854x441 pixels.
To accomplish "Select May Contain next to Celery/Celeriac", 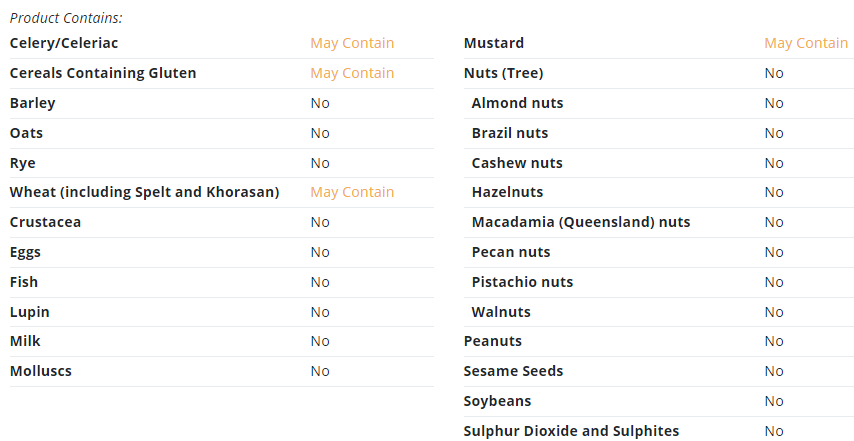I will pos(352,43).
